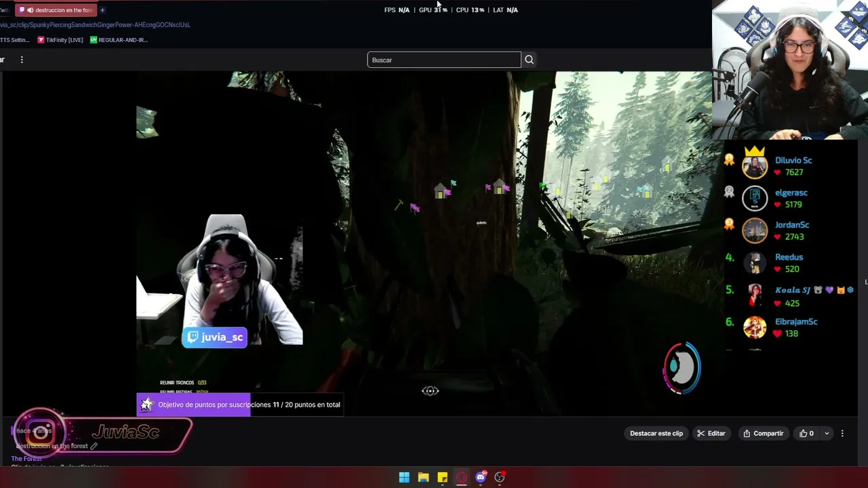Screen dimensions: 868x488
Task: Click the Diluvio Sc leaderboard name
Action: coord(793,160)
